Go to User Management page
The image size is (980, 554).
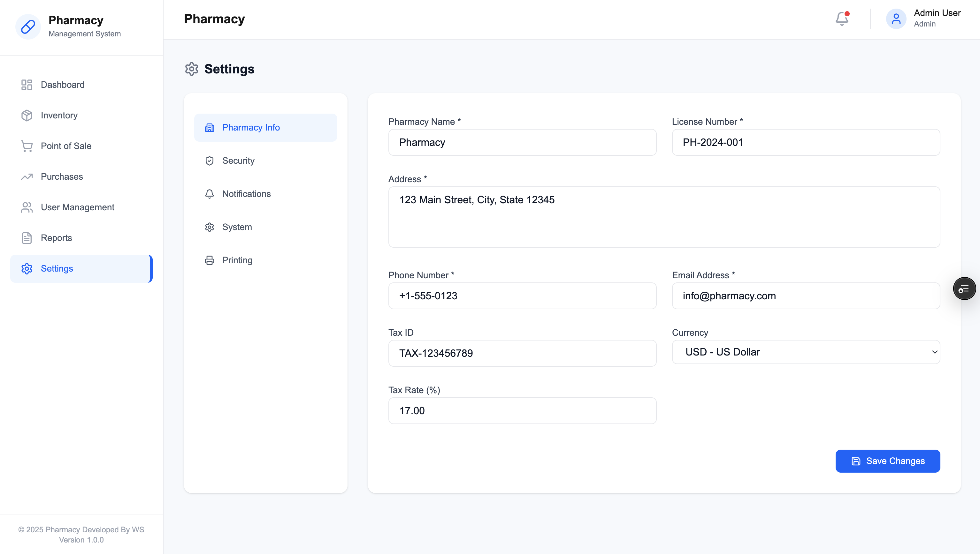click(77, 207)
